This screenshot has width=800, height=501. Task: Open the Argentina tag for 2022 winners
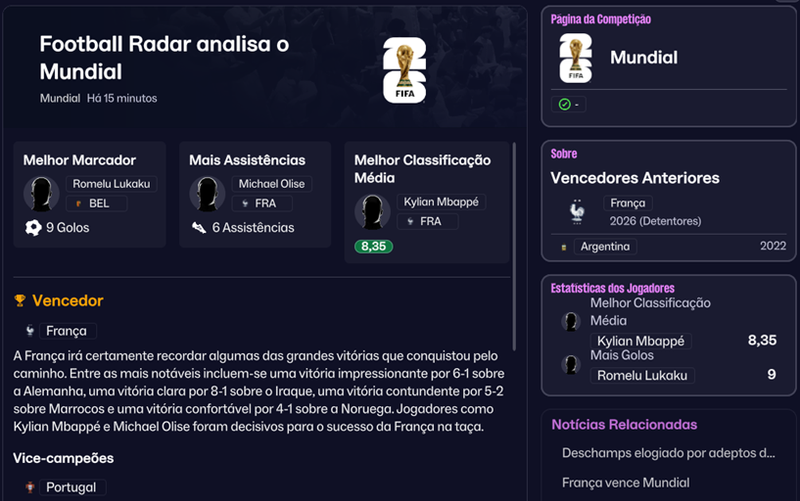pos(605,246)
